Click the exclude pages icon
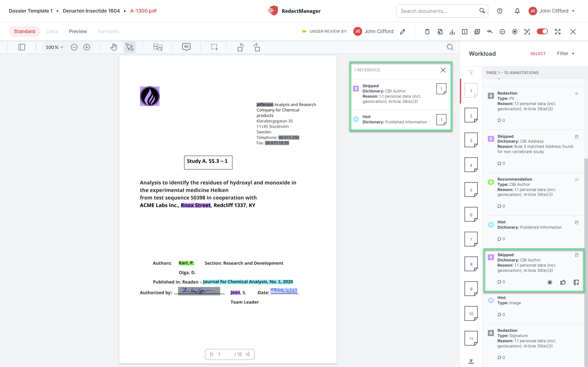Viewport: 588px width, 367px height. [x=477, y=32]
